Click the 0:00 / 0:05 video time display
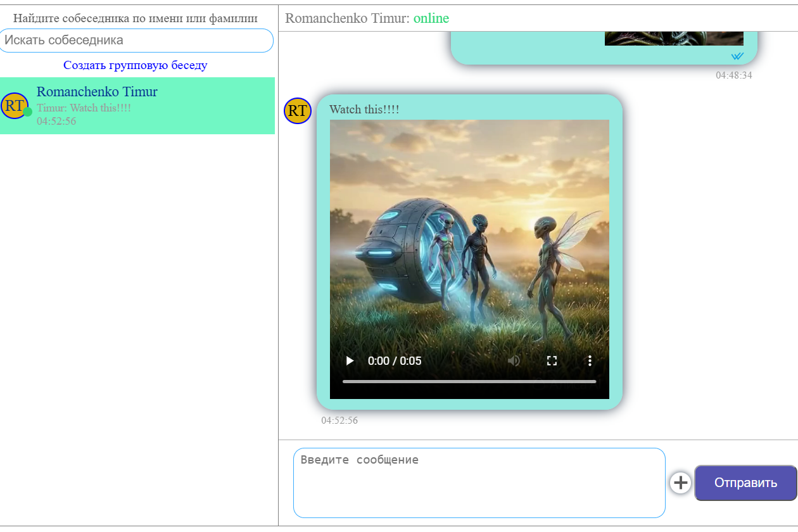 [x=395, y=361]
